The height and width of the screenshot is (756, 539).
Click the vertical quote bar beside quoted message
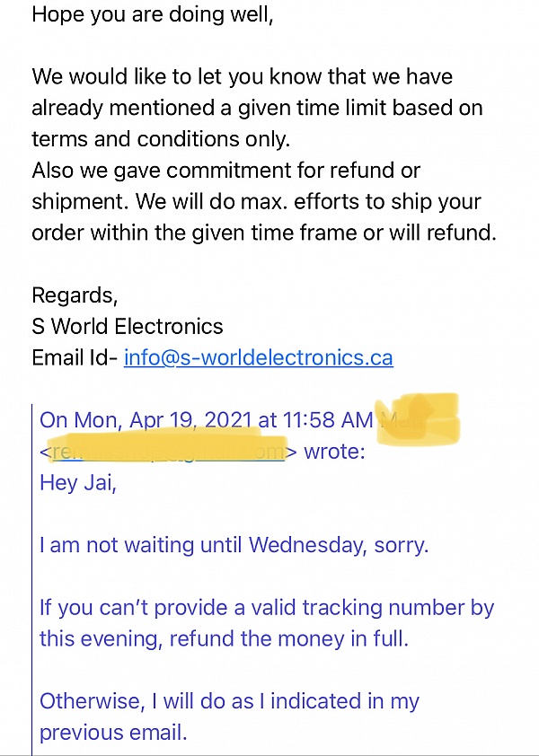coord(31,578)
